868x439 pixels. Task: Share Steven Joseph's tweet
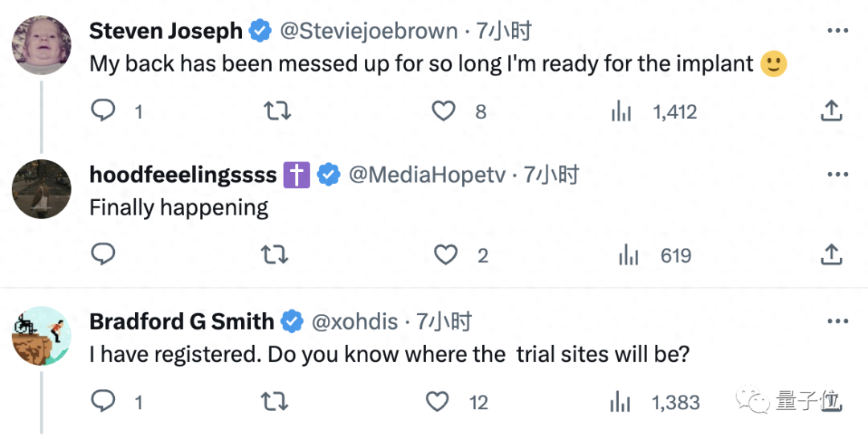[831, 111]
